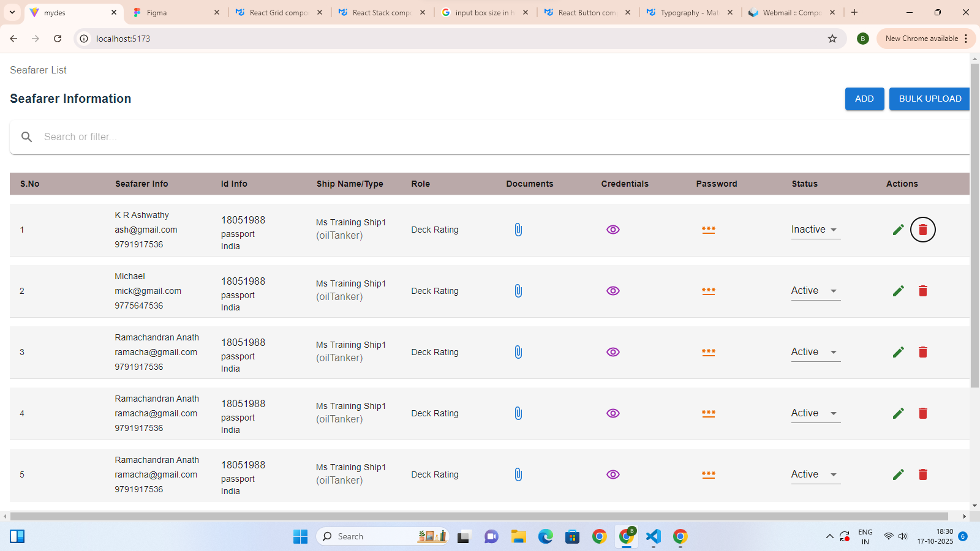Expand Michael's Active status dropdown
The width and height of the screenshot is (980, 551).
pos(815,291)
